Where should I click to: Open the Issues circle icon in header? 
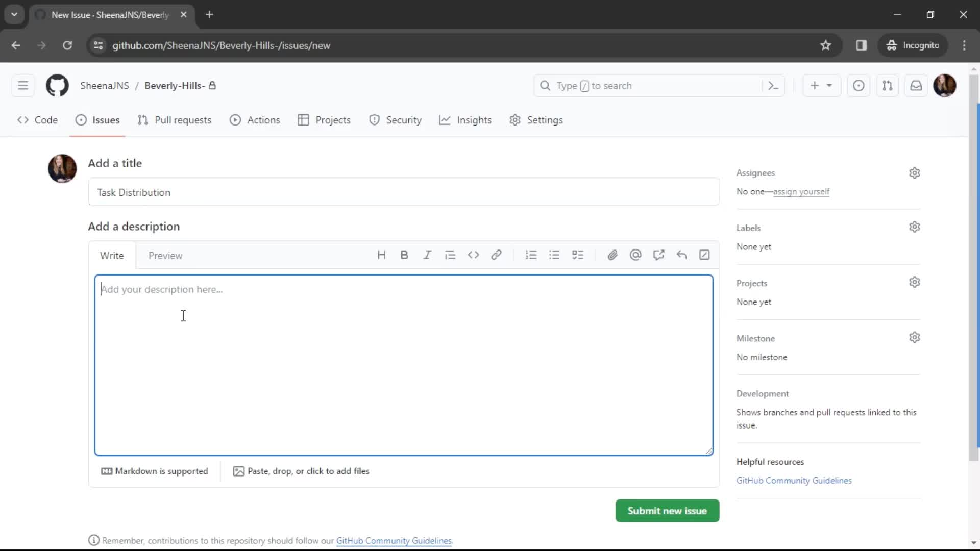click(x=859, y=86)
